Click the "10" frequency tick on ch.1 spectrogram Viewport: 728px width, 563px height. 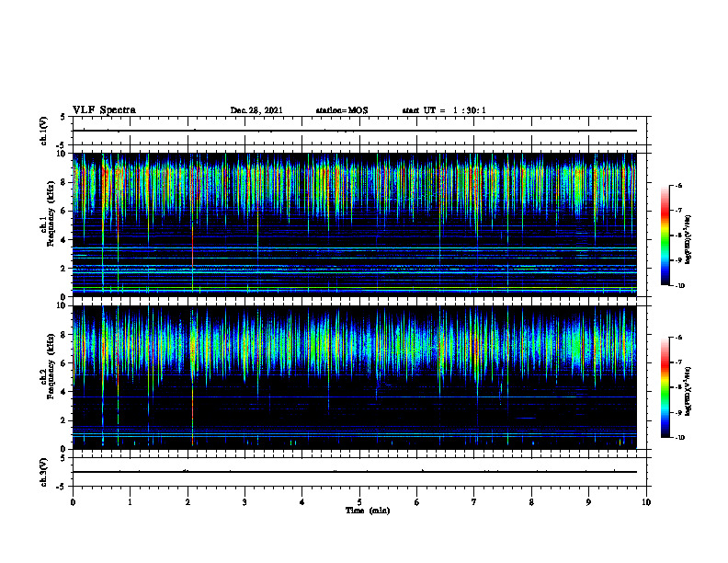(63, 154)
